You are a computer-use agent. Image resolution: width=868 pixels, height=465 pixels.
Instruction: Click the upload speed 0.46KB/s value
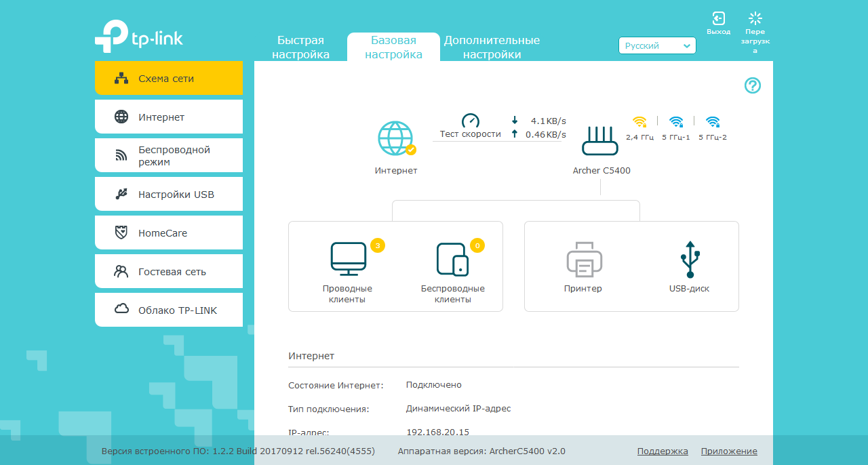pos(546,134)
